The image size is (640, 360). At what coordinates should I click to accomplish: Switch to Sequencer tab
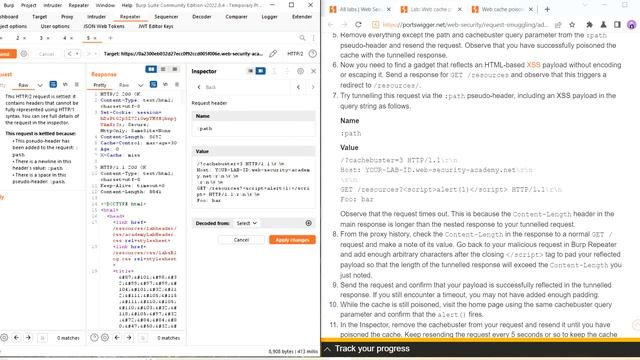(x=166, y=17)
